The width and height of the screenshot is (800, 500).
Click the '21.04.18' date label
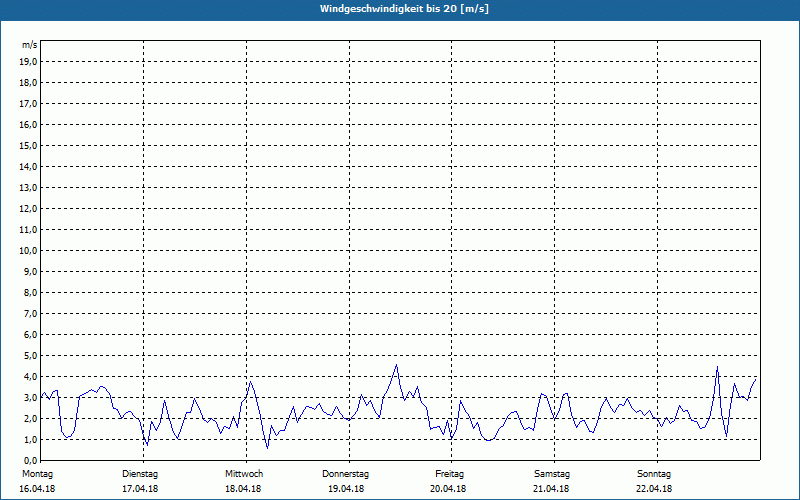click(551, 489)
